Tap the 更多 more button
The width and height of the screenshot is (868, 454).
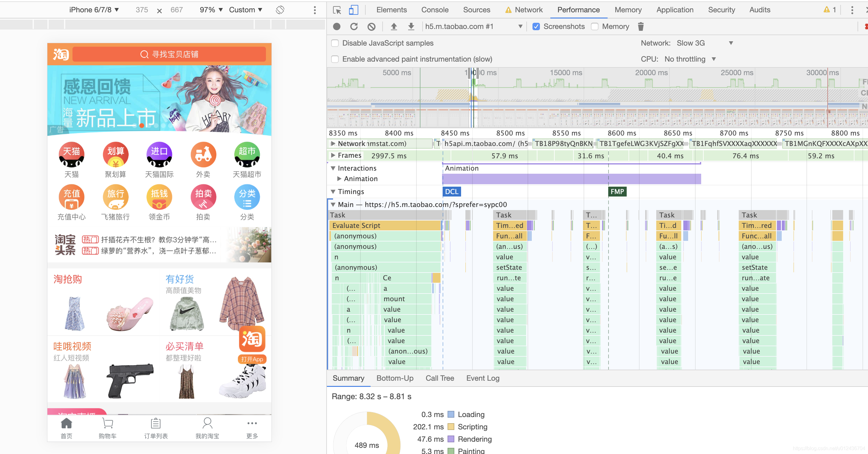pyautogui.click(x=252, y=428)
